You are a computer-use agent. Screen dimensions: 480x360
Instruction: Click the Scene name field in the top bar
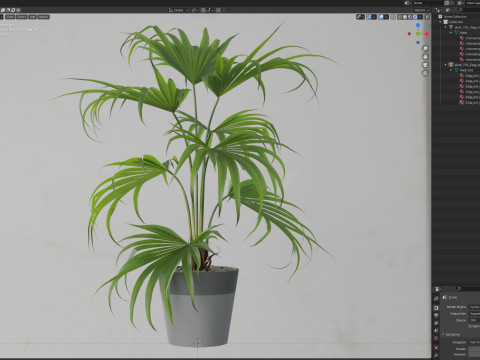pyautogui.click(x=427, y=3)
